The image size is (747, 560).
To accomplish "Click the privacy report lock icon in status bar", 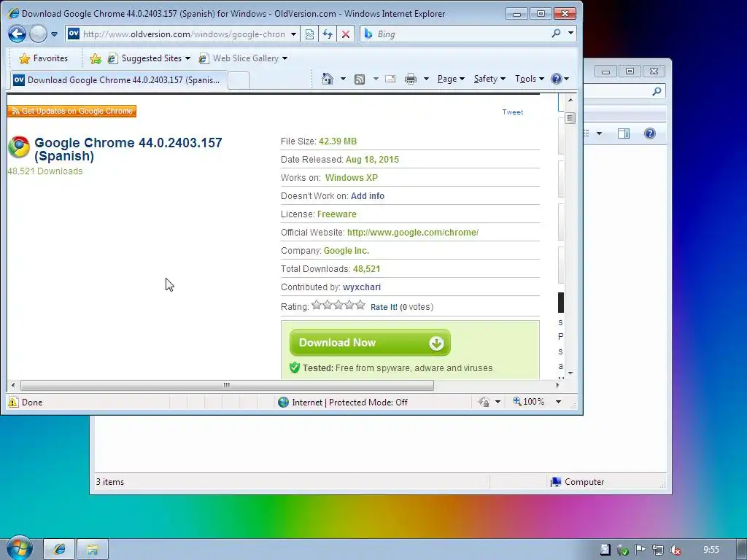I will point(484,402).
